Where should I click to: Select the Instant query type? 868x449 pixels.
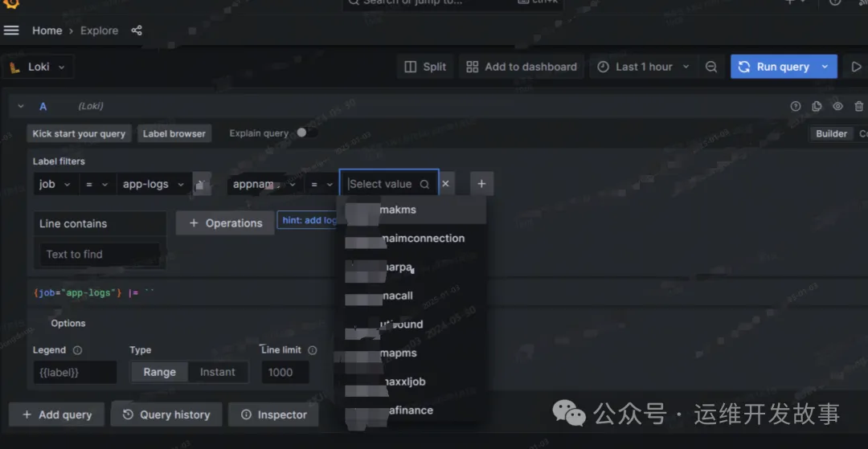click(x=217, y=372)
